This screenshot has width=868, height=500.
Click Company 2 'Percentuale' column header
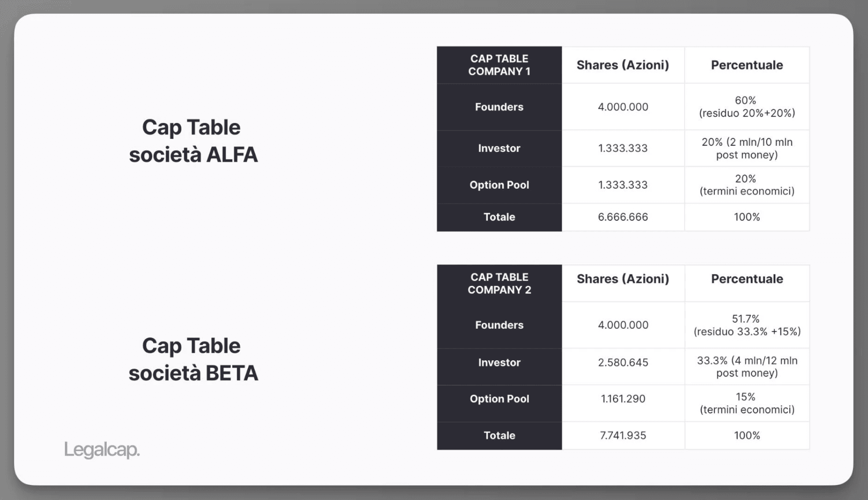pyautogui.click(x=746, y=279)
